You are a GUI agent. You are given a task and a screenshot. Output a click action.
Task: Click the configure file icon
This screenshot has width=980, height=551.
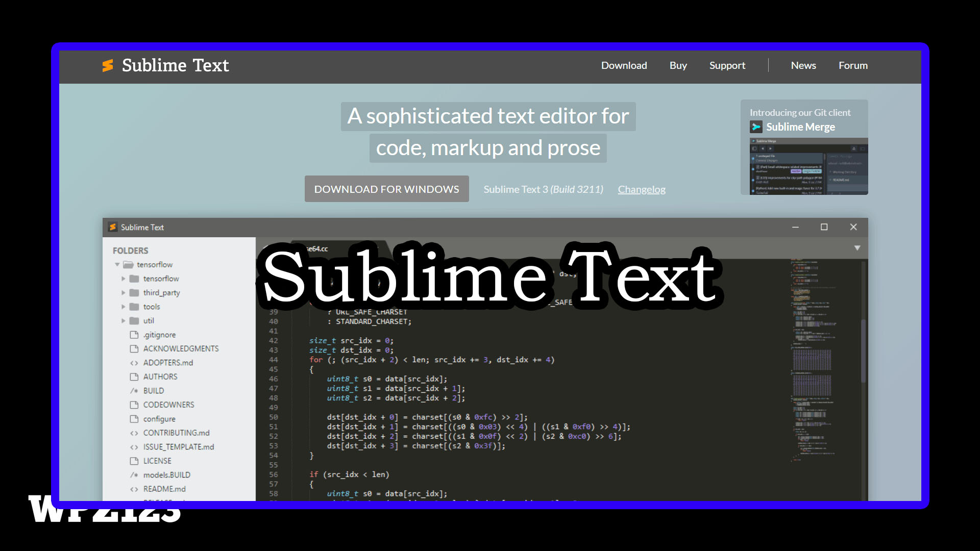tap(134, 419)
